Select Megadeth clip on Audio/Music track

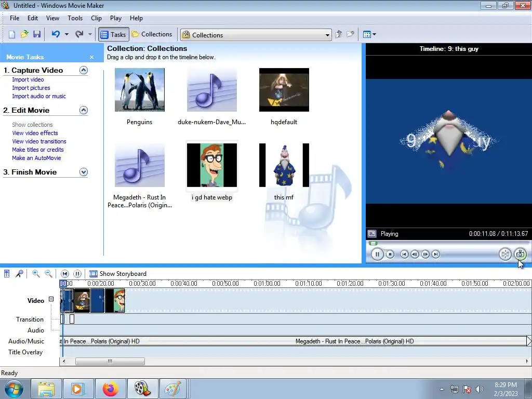(293, 341)
